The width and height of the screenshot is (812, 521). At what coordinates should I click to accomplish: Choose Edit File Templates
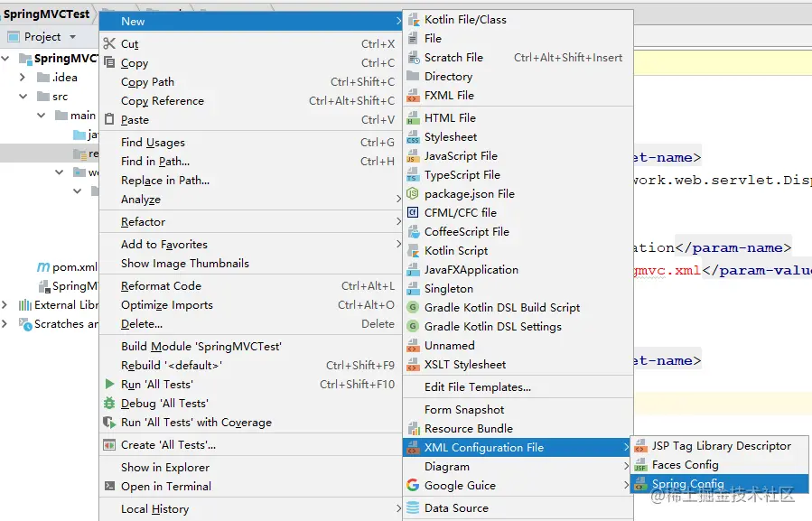point(518,387)
